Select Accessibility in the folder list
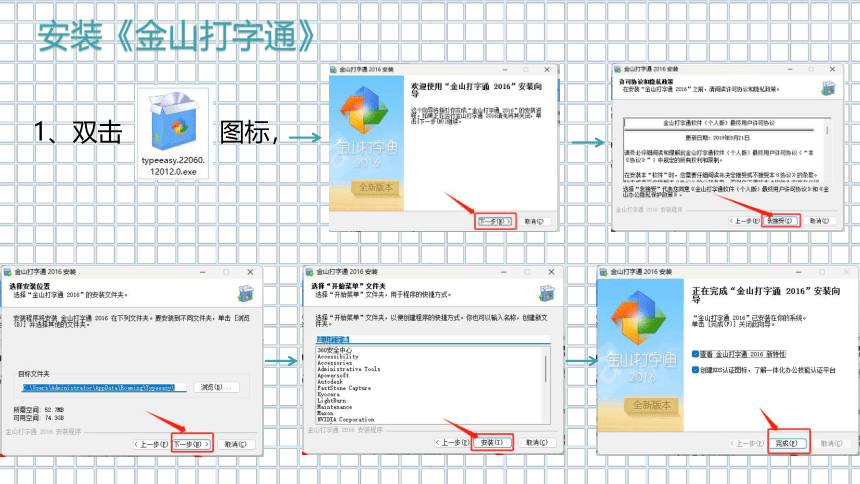 pyautogui.click(x=338, y=357)
